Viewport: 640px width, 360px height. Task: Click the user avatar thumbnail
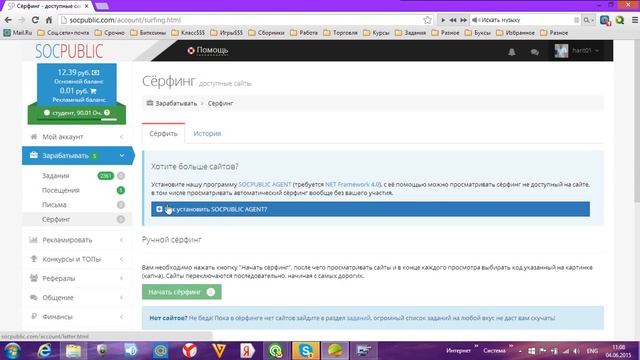pyautogui.click(x=561, y=51)
